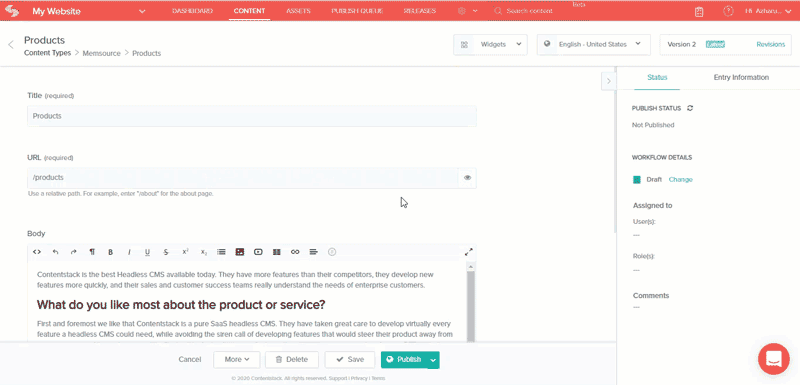Go to the Assets tab
Image resolution: width=800 pixels, height=385 pixels.
298,11
